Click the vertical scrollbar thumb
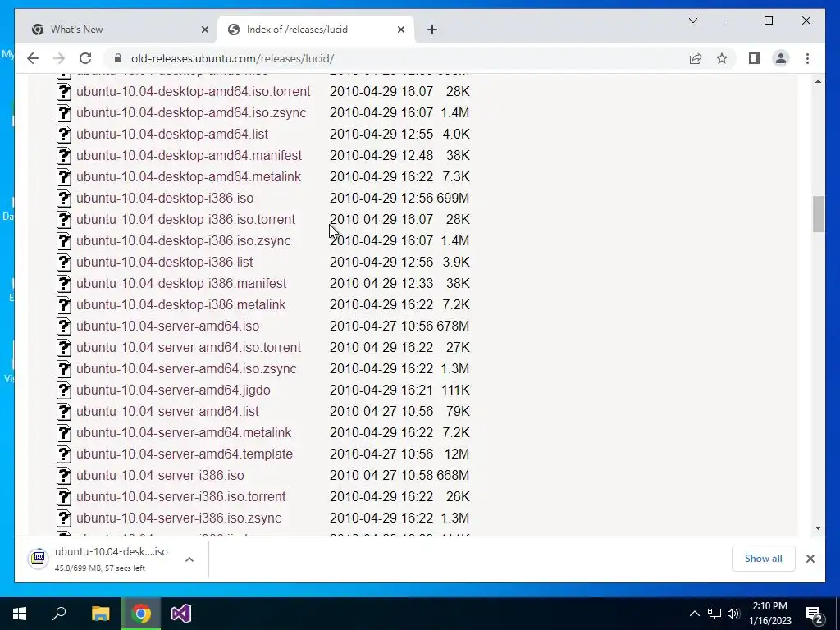Viewport: 840px width, 630px height. click(x=818, y=214)
